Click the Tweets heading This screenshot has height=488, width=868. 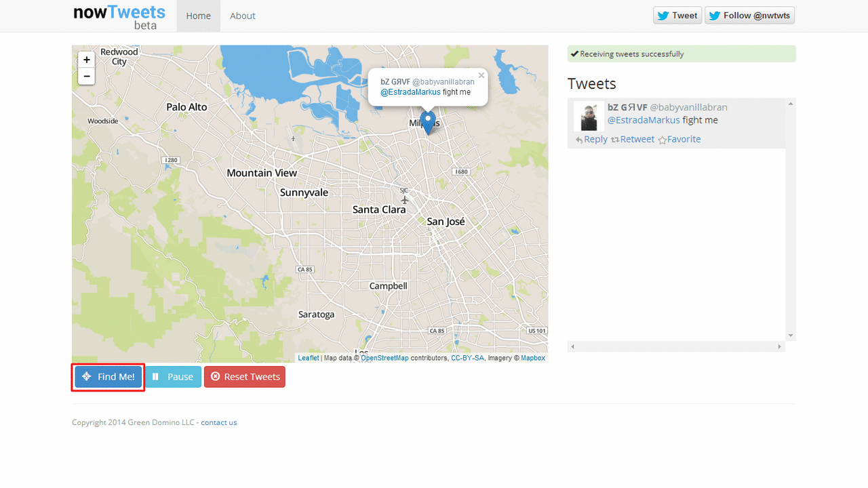tap(592, 84)
